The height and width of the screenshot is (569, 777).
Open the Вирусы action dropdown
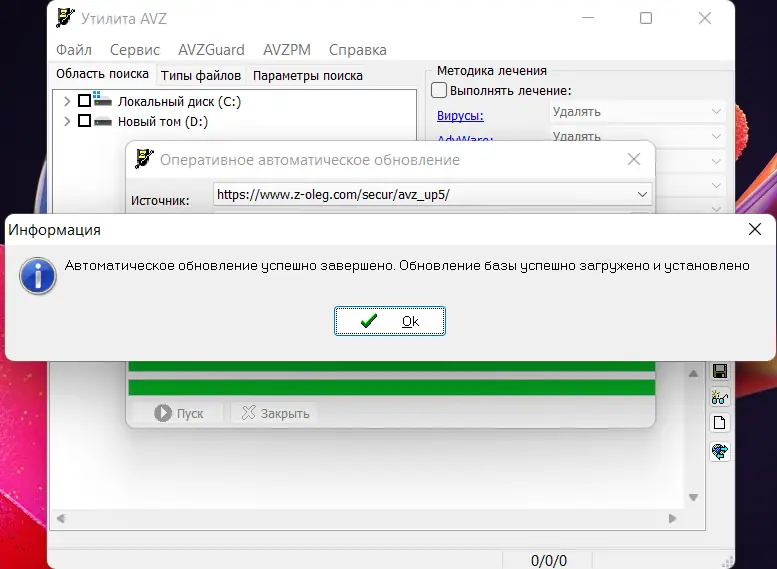638,112
